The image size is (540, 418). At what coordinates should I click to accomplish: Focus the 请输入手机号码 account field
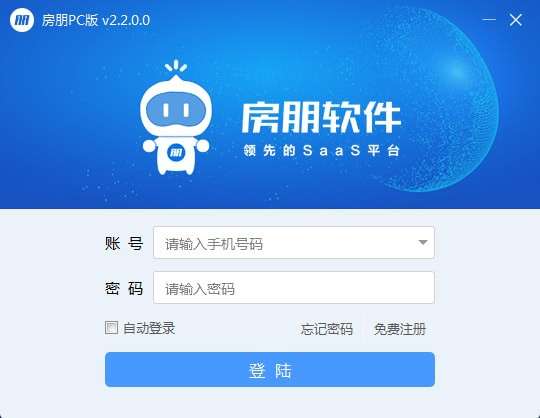(294, 242)
